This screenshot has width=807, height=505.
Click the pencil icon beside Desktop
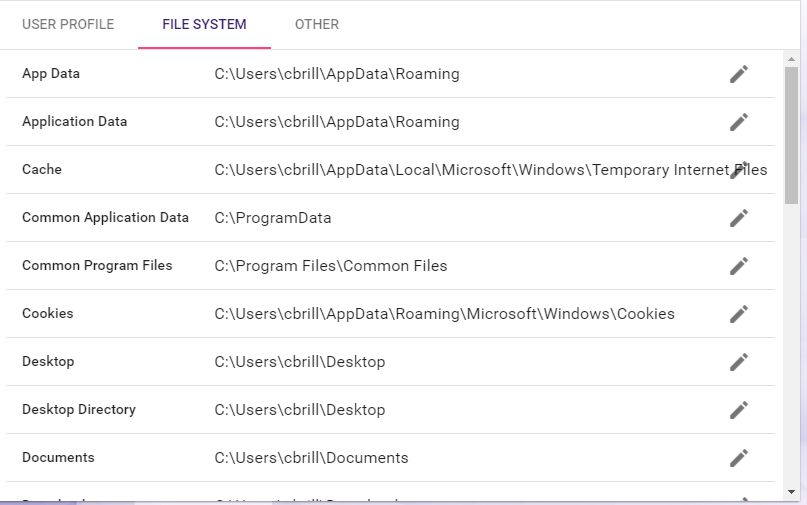[738, 362]
